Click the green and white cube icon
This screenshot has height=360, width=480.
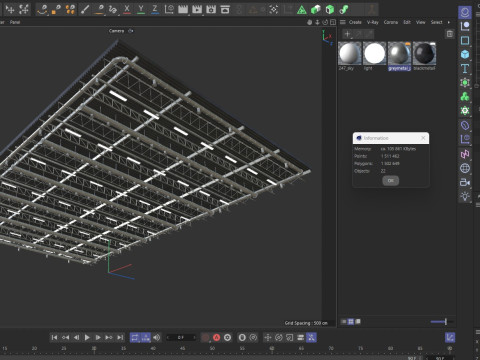[316, 10]
